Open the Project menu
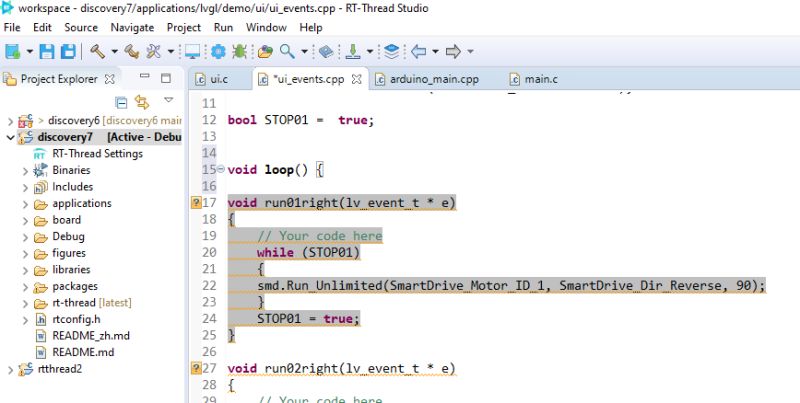800x403 pixels. click(184, 28)
